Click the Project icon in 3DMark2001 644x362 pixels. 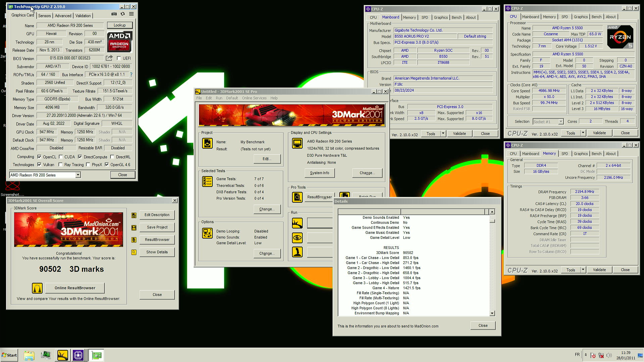[207, 144]
